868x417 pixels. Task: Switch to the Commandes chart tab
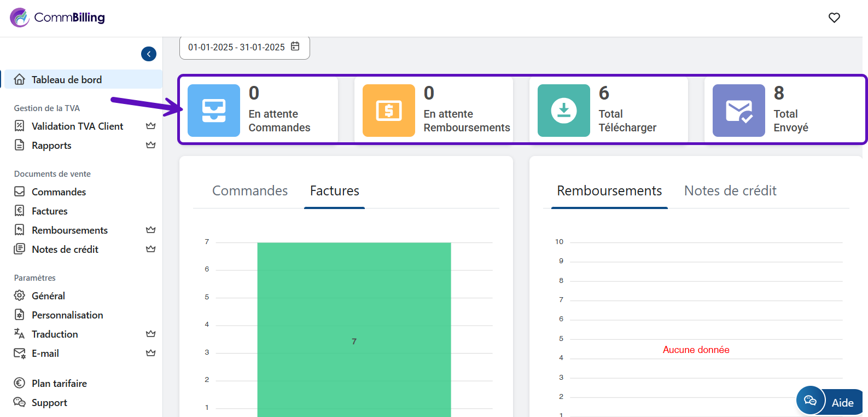pyautogui.click(x=250, y=191)
